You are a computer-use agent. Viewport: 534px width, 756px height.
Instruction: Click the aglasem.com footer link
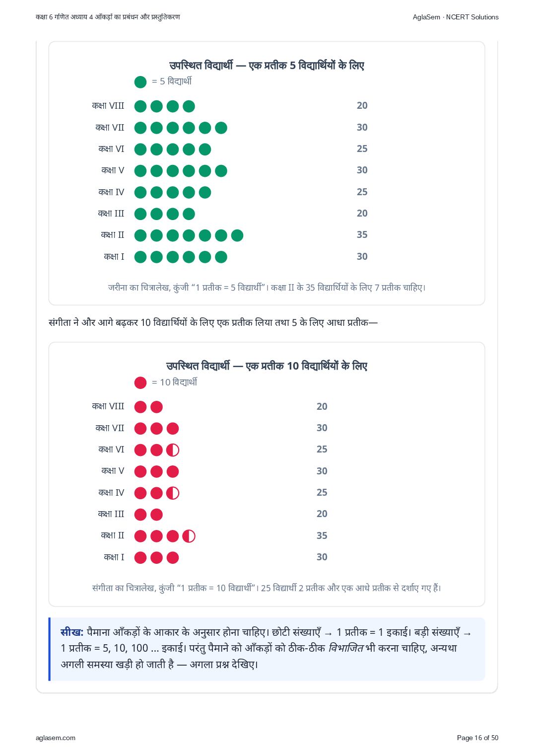pos(56,738)
